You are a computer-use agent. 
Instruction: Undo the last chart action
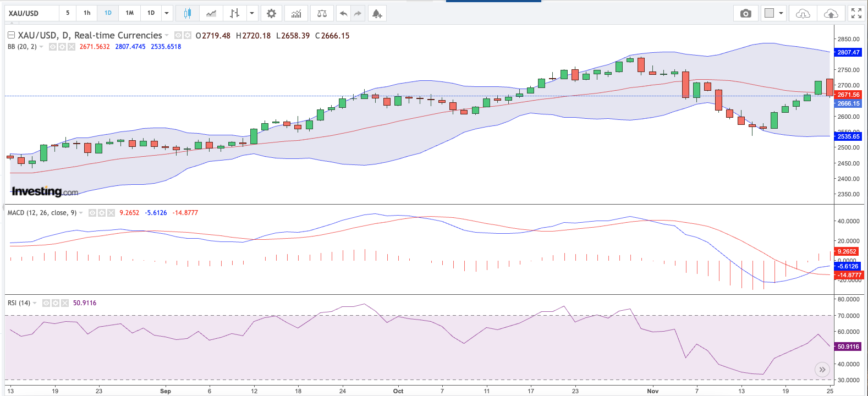343,13
